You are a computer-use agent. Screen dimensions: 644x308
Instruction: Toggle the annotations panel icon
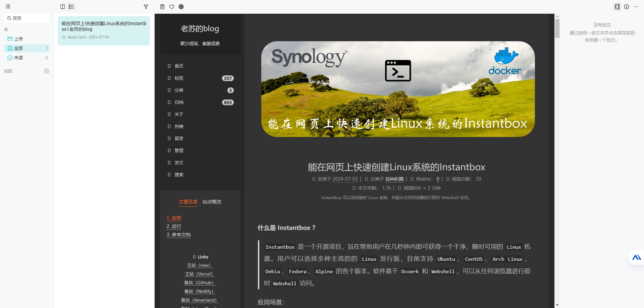(617, 7)
